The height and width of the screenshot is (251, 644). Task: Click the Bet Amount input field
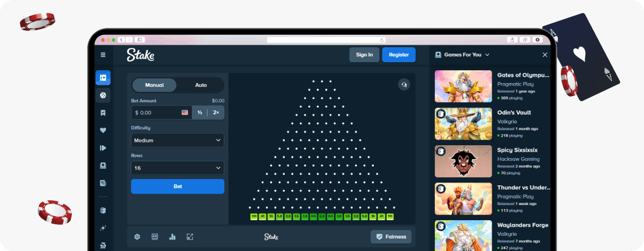pyautogui.click(x=162, y=113)
